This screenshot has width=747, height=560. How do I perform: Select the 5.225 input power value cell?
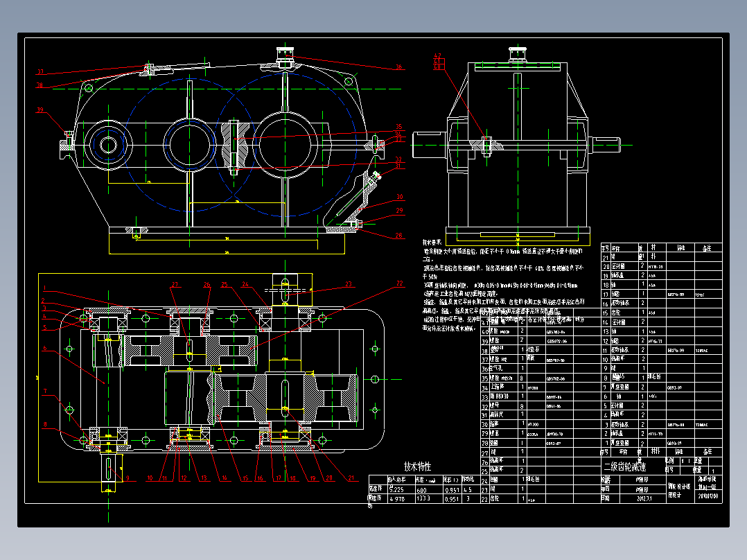396,489
